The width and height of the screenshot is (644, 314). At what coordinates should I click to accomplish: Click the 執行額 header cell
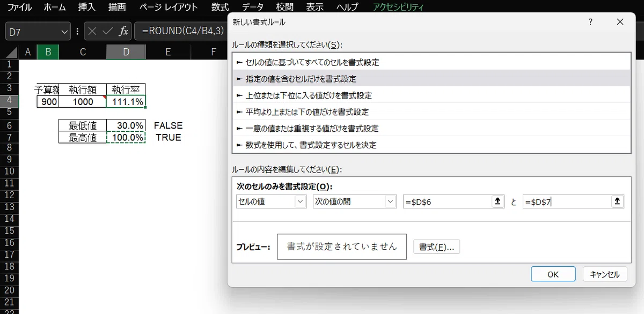pyautogui.click(x=83, y=89)
